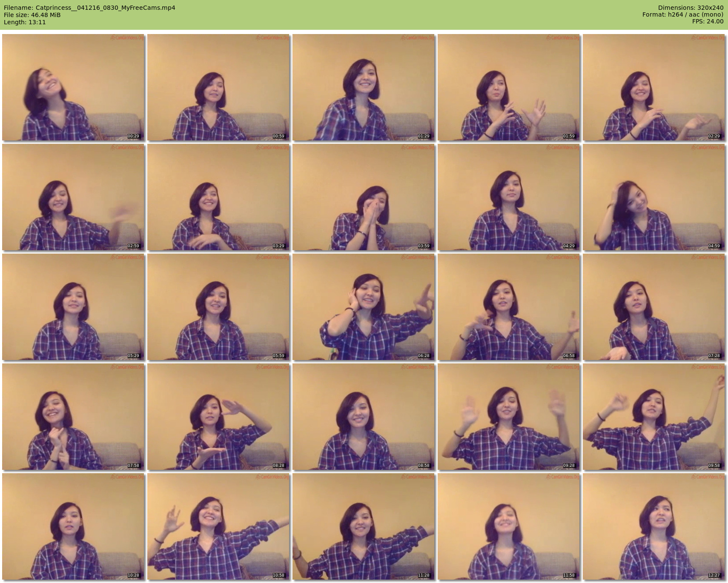Click the thumbnail timestamped 00:29

click(x=73, y=87)
